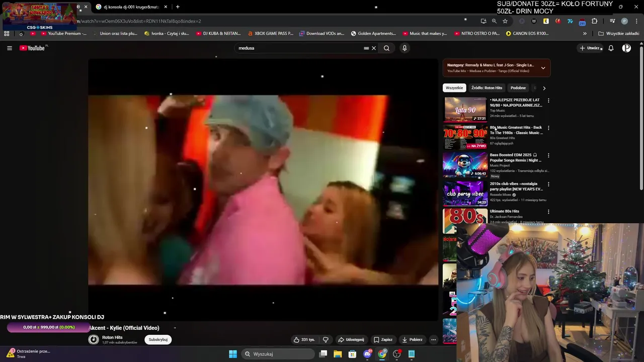Viewport: 644px width, 362px height.
Task: Expand the Następny mix playlist panel chevron
Action: [543, 68]
